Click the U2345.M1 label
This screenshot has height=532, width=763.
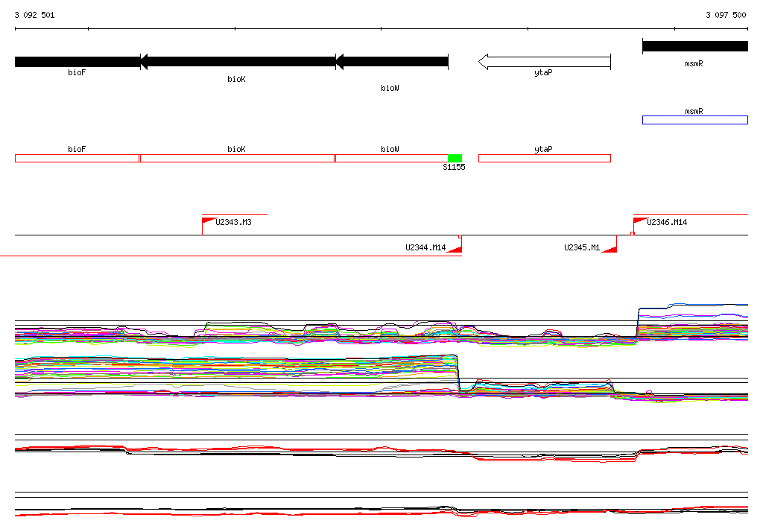582,247
